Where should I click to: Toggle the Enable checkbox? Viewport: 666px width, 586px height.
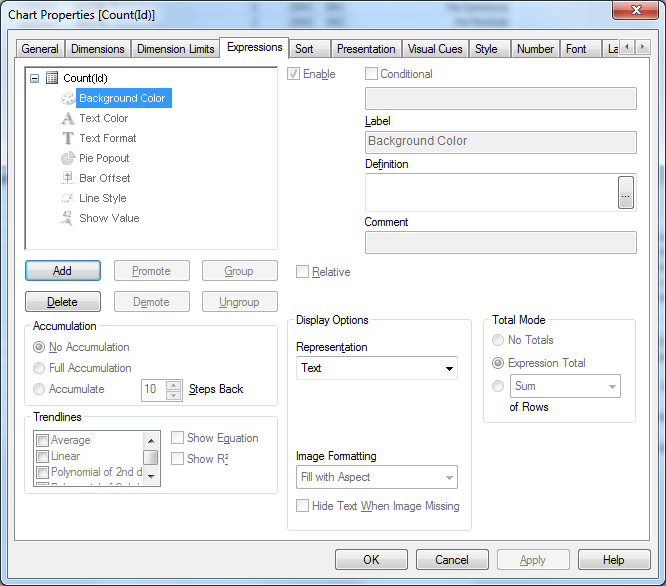(x=293, y=74)
